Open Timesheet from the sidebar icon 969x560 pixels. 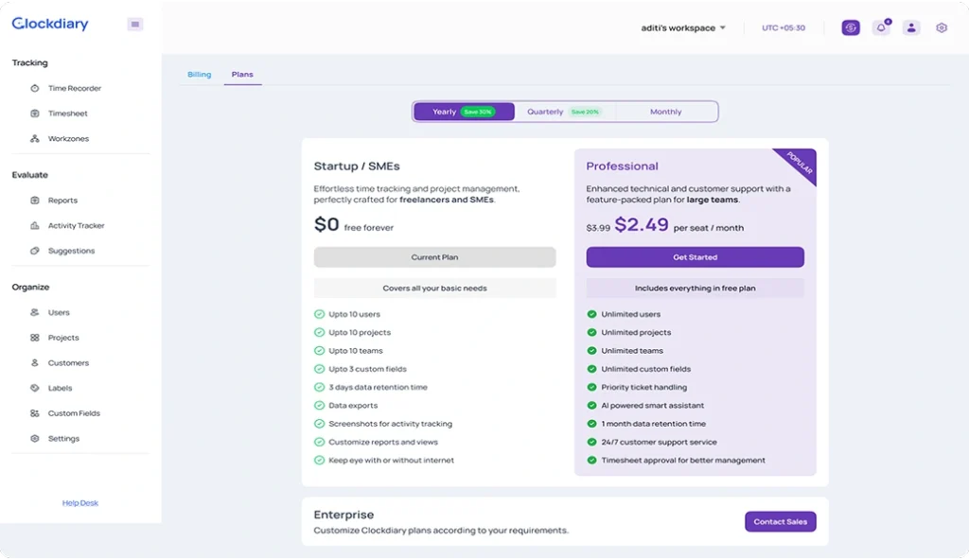pos(35,114)
